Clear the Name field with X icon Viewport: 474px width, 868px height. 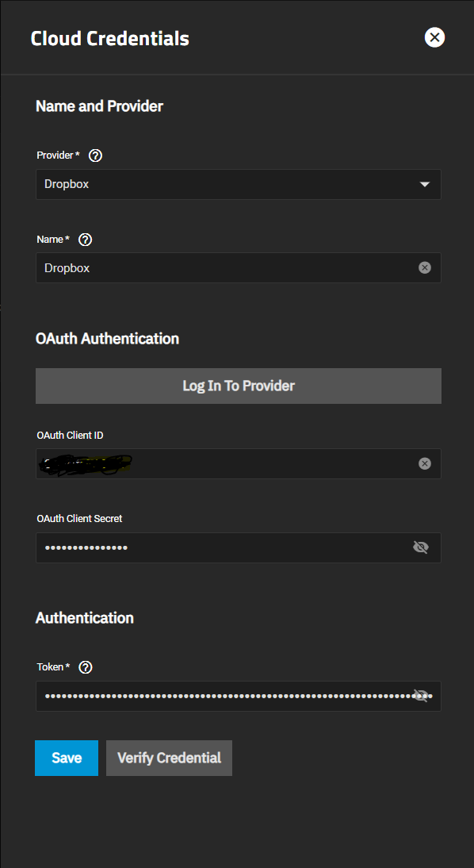tap(425, 268)
